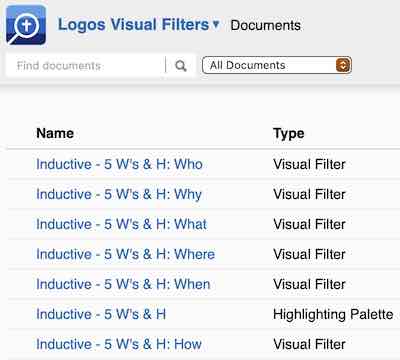Open the All Documents filter combo box
This screenshot has width=400, height=360.
pos(277,65)
